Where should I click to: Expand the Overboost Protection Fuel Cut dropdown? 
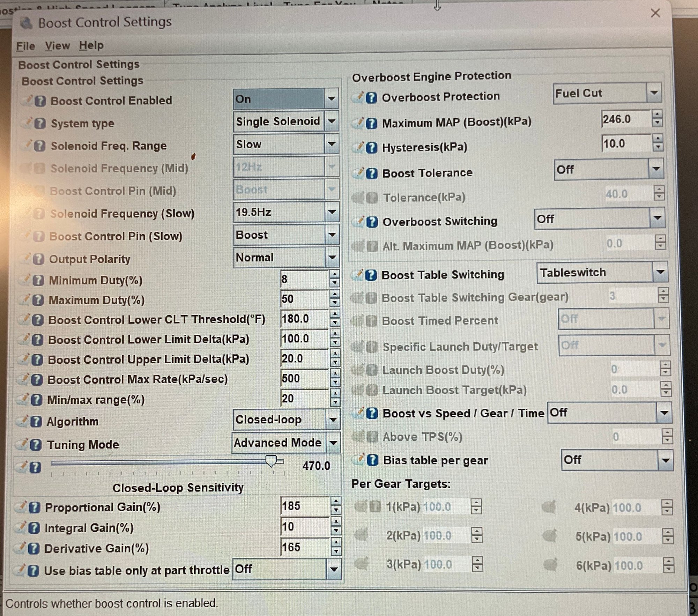click(654, 93)
